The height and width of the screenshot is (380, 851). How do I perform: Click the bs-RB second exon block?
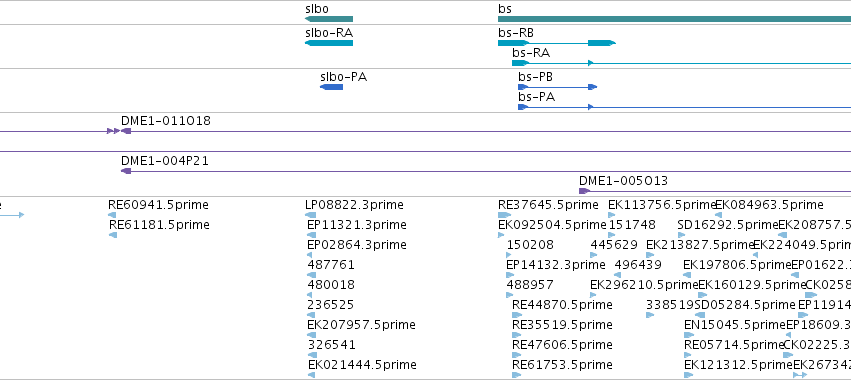tap(602, 43)
